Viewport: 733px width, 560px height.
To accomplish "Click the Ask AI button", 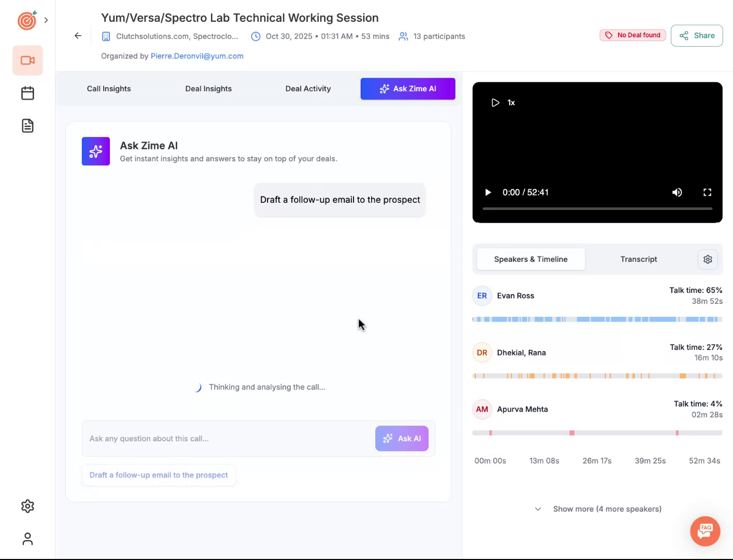I will 402,439.
